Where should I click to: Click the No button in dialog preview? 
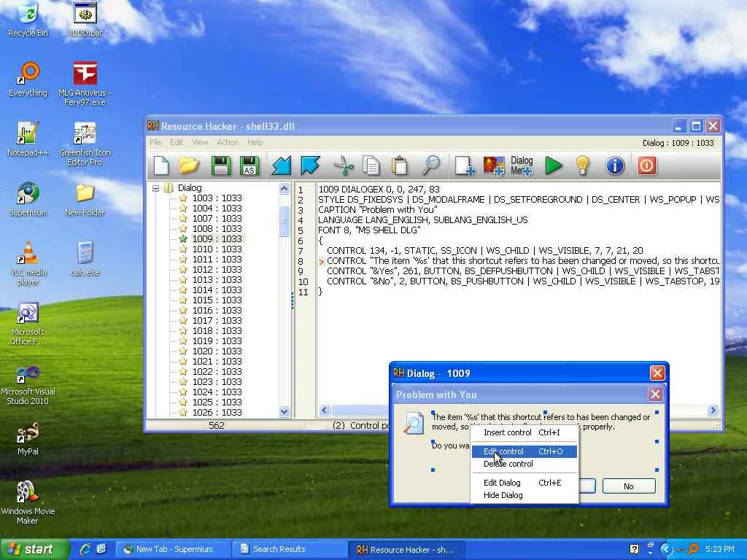(628, 486)
